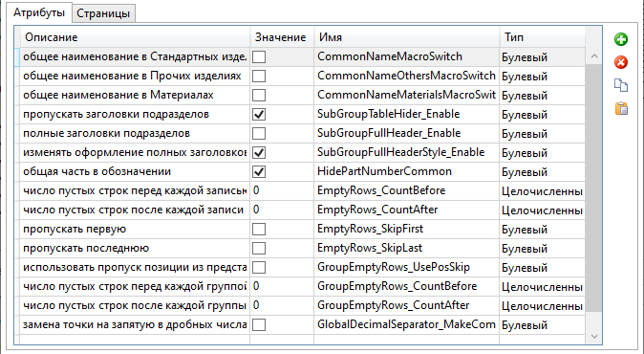Image resolution: width=644 pixels, height=354 pixels.
Task: Click the vertical scrollbar thumb
Action: (594, 188)
